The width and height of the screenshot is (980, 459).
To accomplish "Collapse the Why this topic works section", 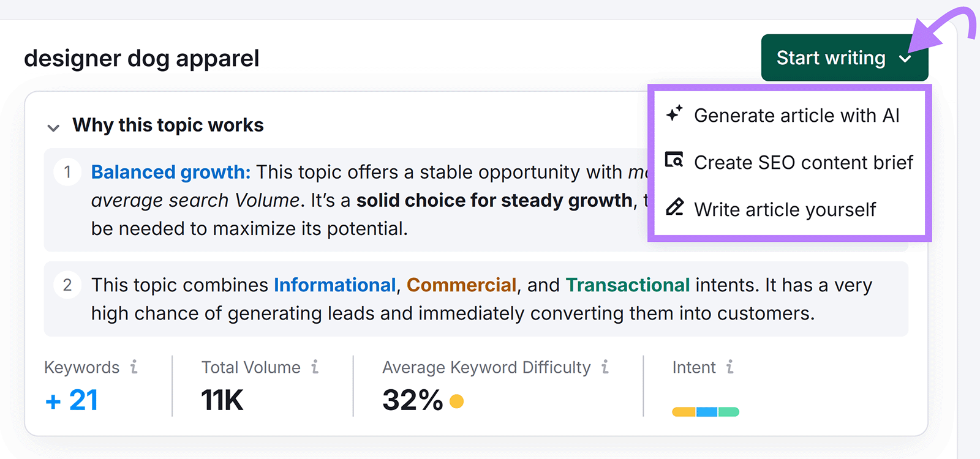I will pos(54,127).
